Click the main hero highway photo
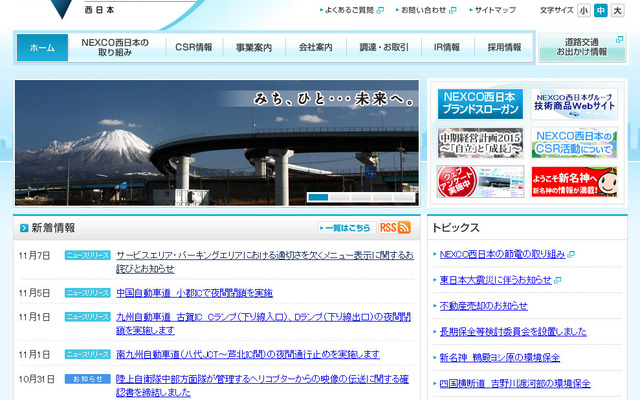640x400 pixels. click(217, 143)
